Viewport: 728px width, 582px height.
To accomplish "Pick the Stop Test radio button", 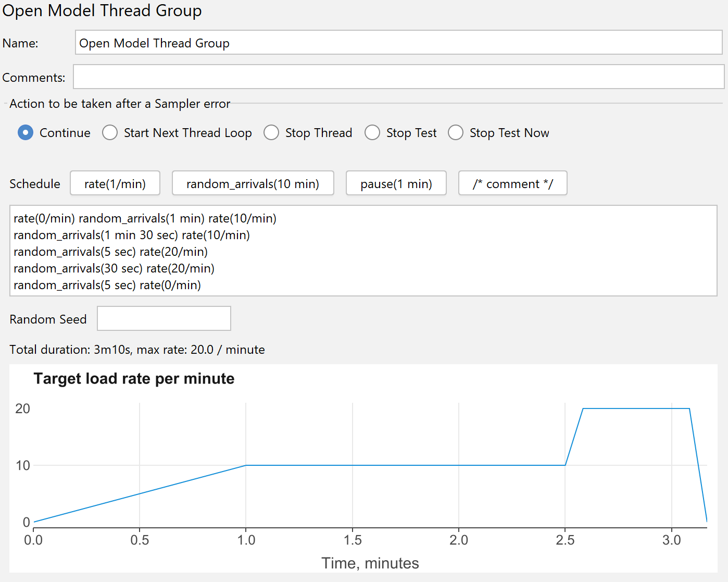I will coord(372,133).
